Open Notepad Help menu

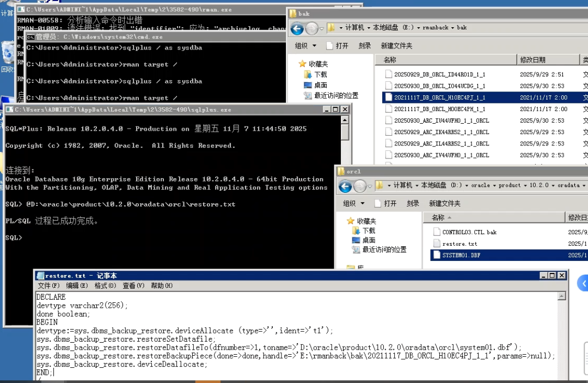162,285
